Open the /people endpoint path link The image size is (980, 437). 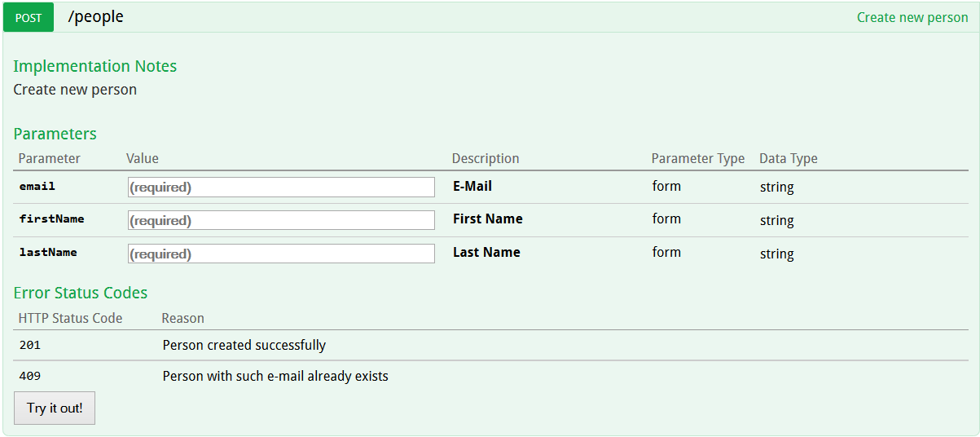pyautogui.click(x=96, y=16)
